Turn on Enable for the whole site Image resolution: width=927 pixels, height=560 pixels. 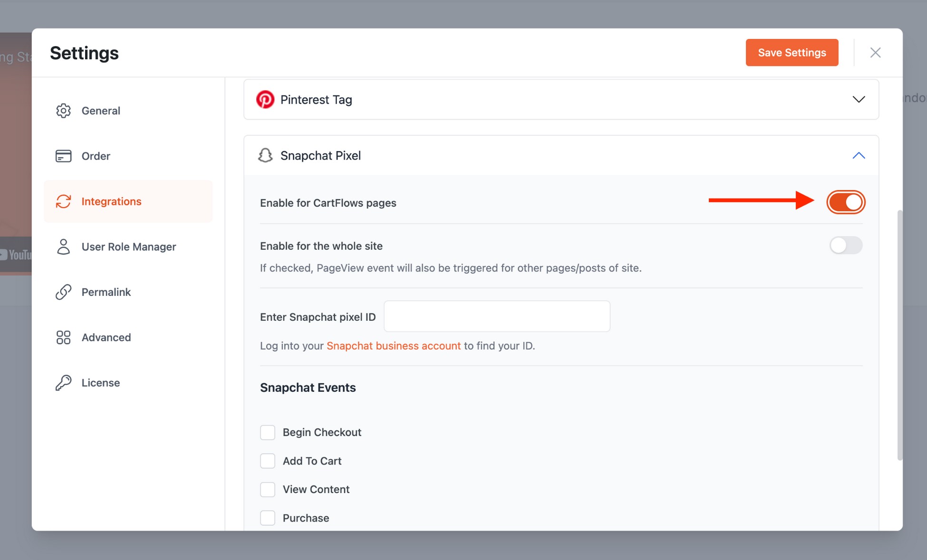[x=846, y=246]
